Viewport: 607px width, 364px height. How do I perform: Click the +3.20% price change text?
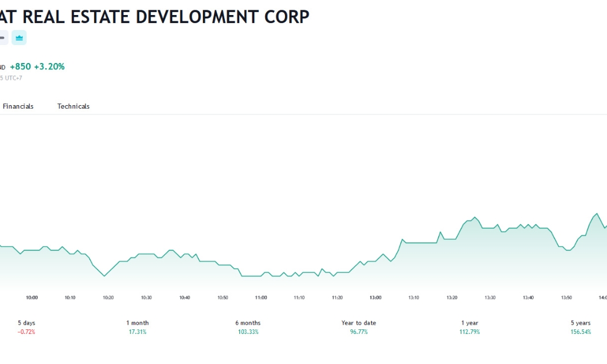point(49,66)
